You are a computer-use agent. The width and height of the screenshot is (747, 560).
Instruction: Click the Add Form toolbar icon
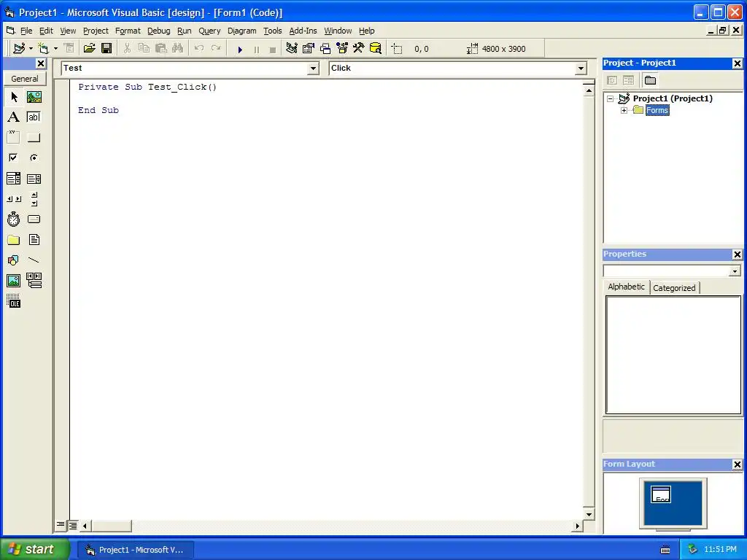point(43,49)
